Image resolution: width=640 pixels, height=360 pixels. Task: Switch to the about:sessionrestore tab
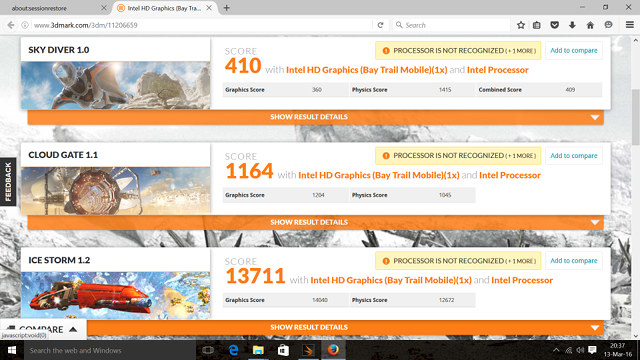point(55,8)
